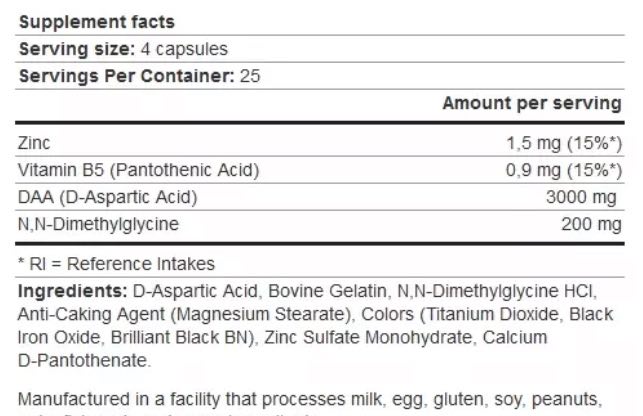Screen dimensions: 643x416
Task: Click the Vitamin B5 (Pantothenic Acid) label
Action: 139,170
